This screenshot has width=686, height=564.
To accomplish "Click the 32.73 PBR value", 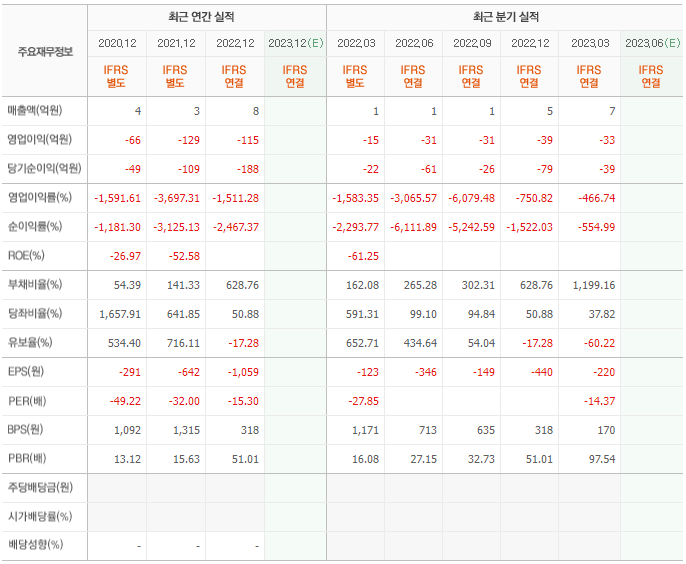I will [x=481, y=459].
